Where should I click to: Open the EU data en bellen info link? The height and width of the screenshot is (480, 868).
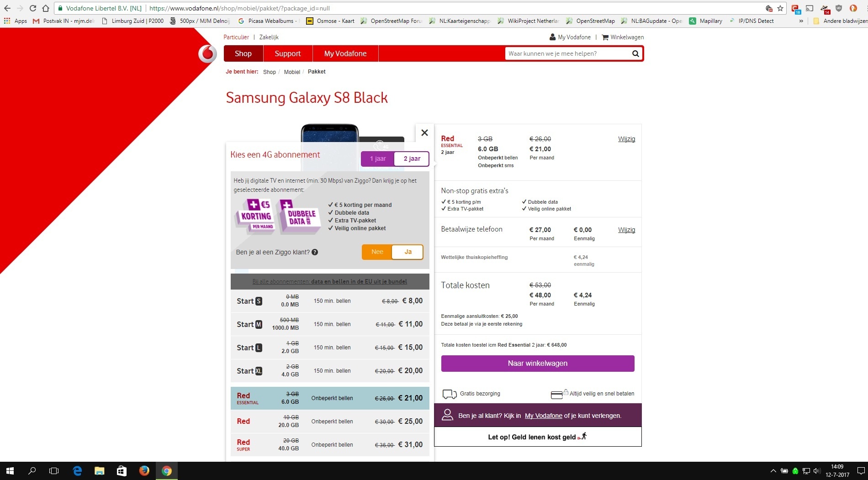330,282
